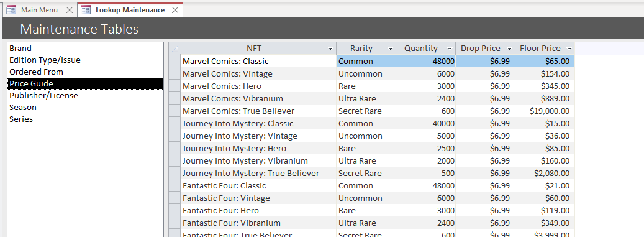Open the Rarity column filter dropdown
This screenshot has width=644, height=237.
(390, 49)
